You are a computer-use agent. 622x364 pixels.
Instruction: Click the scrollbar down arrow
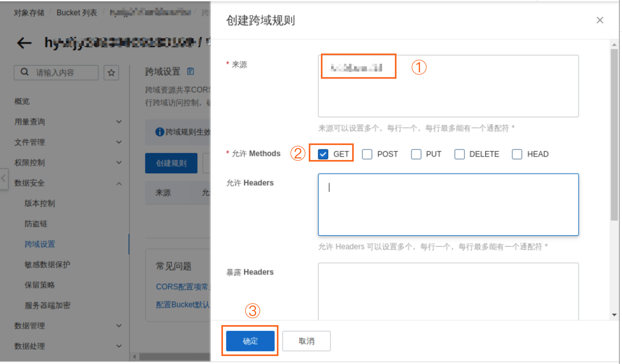(x=614, y=315)
